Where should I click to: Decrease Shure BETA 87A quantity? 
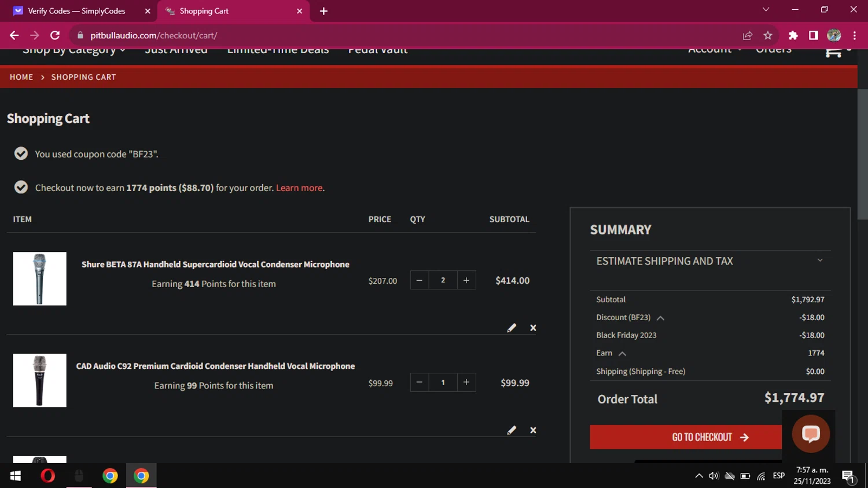coord(420,280)
